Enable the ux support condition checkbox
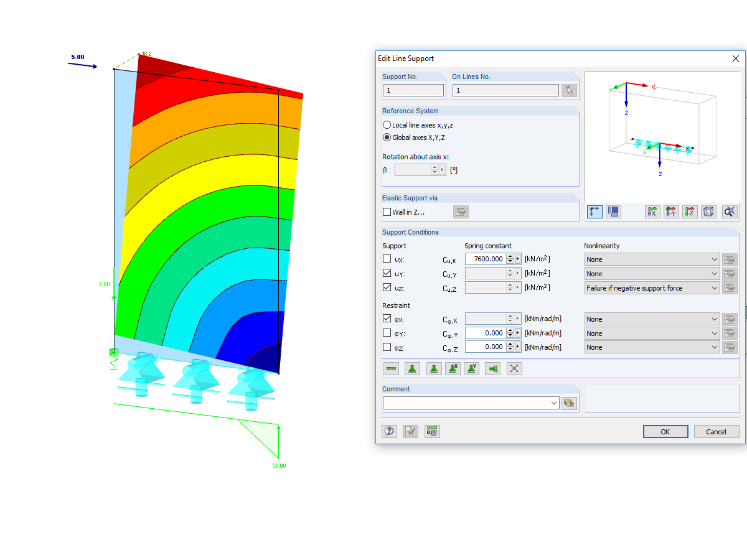Image resolution: width=747 pixels, height=560 pixels. click(x=386, y=259)
